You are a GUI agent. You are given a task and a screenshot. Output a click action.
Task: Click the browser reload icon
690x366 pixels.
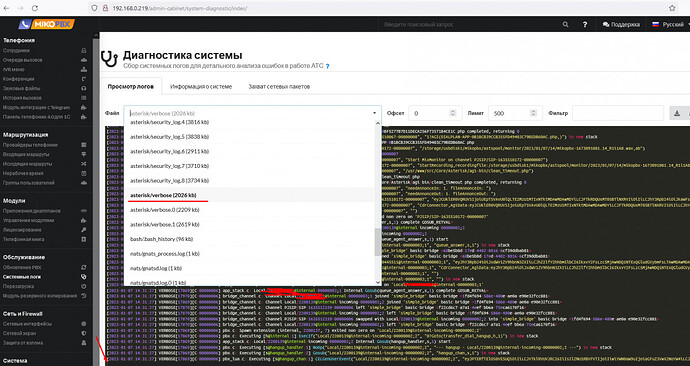35,8
